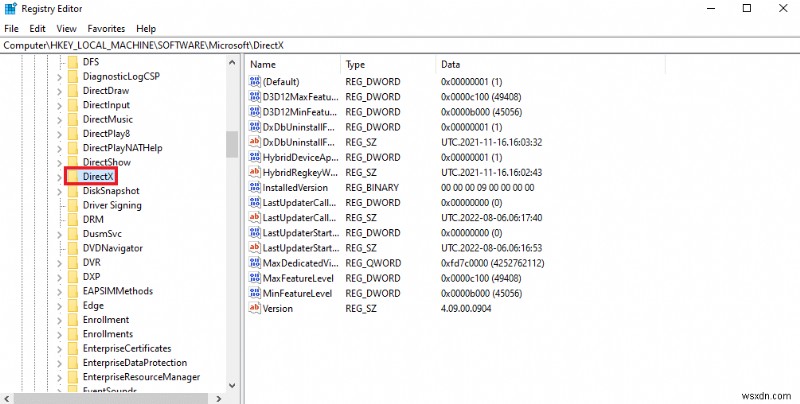This screenshot has width=800, height=404.
Task: Click the Edge folder icon
Action: [73, 306]
